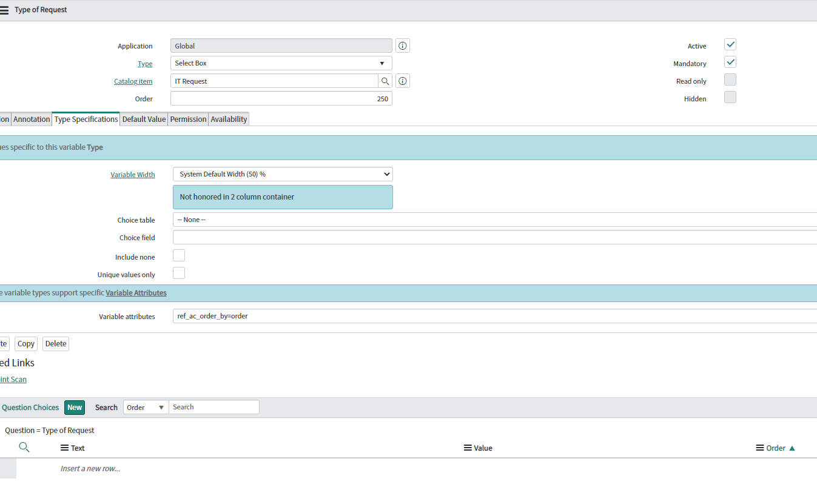Uncheck the Mandatory checkbox
This screenshot has width=817, height=504.
[730, 62]
